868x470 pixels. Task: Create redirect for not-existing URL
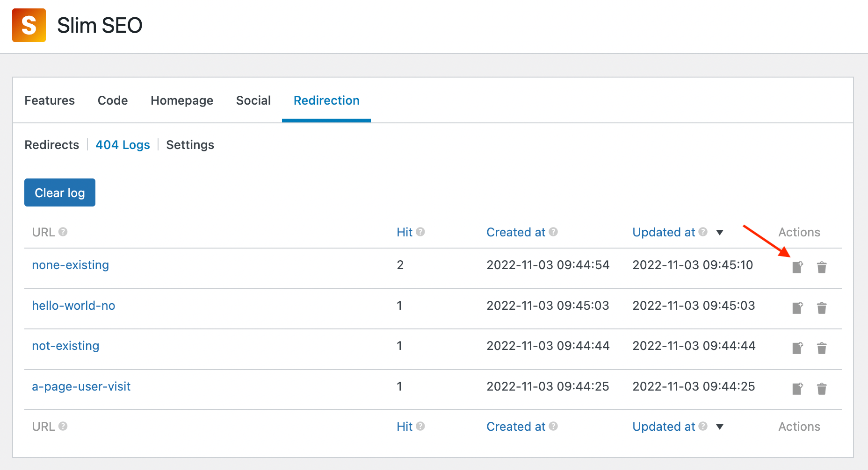[797, 348]
